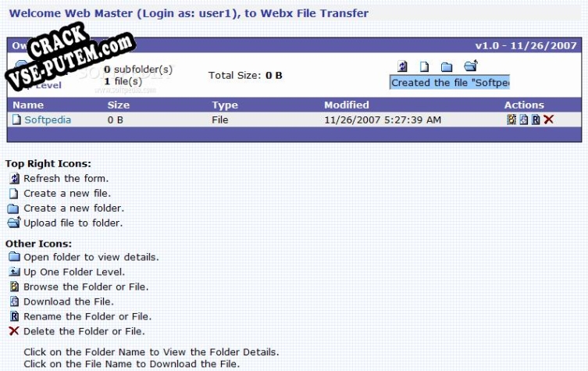This screenshot has width=588, height=371.
Task: Click the Refresh icon in the legend list
Action: [14, 178]
